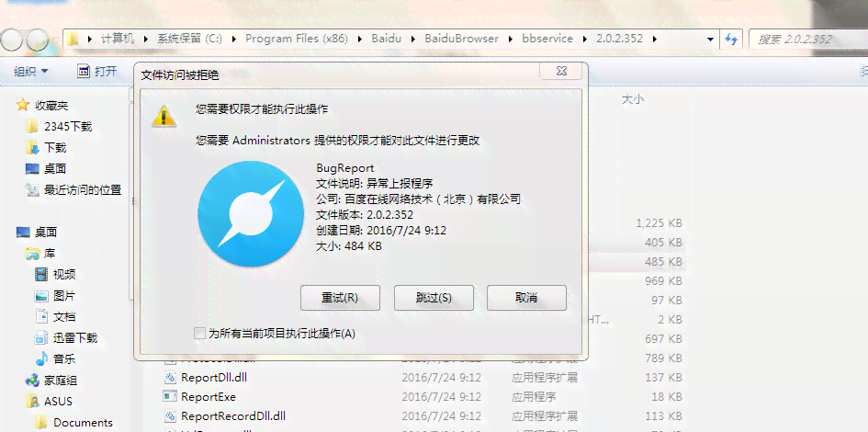Click the 重试(R) button
The width and height of the screenshot is (868, 432).
tap(340, 298)
